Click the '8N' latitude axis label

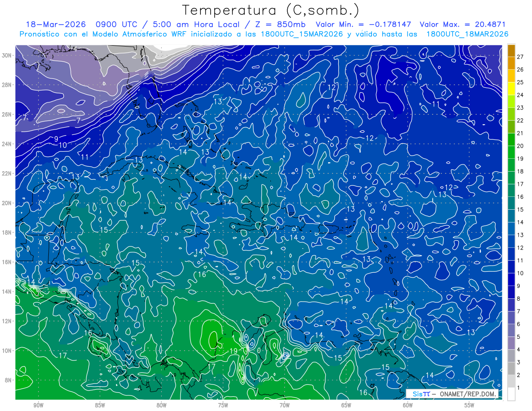(x=9, y=380)
